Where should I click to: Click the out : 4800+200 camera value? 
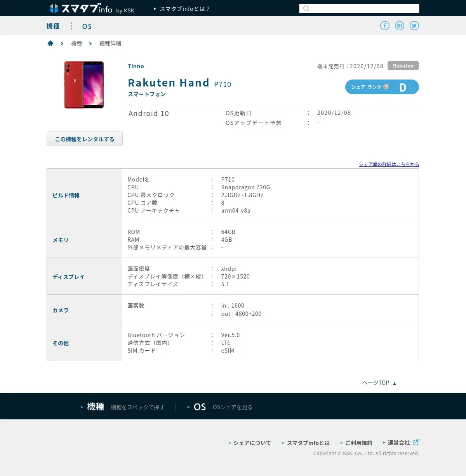click(241, 314)
